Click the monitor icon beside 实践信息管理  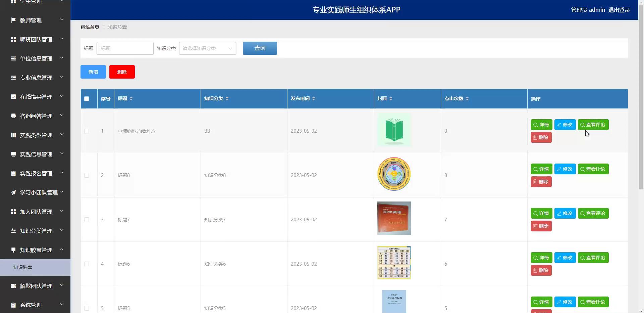tap(13, 154)
